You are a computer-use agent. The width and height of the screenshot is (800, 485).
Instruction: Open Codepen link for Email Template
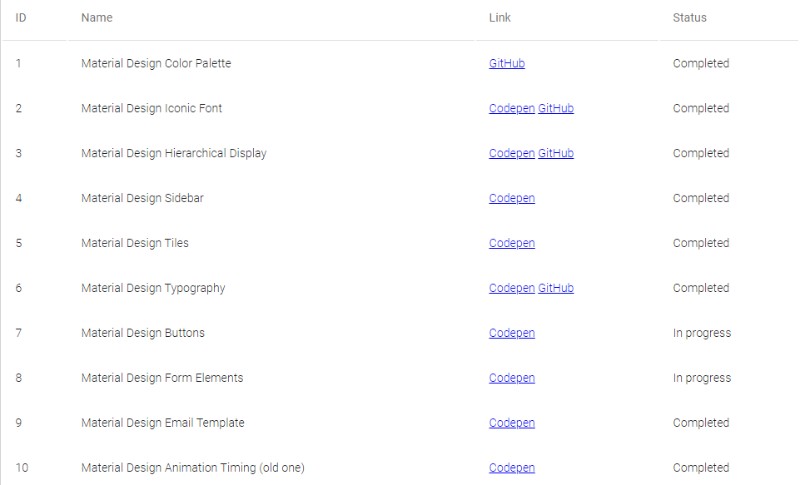[512, 422]
